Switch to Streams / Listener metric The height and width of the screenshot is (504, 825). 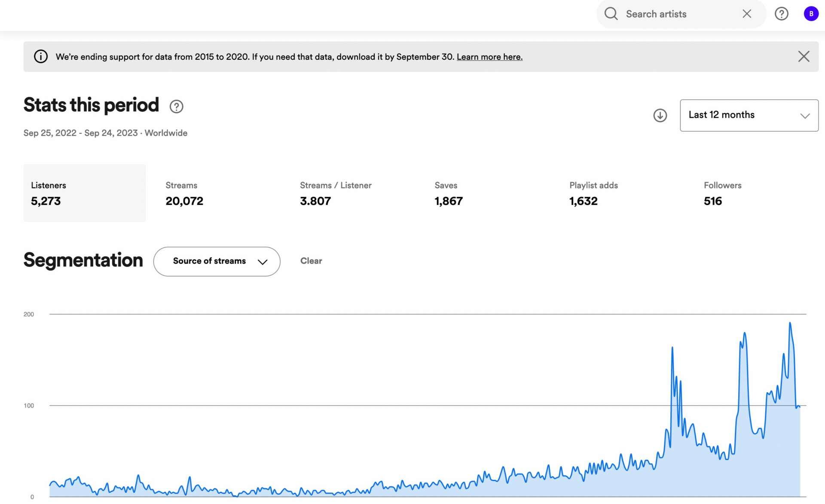335,193
